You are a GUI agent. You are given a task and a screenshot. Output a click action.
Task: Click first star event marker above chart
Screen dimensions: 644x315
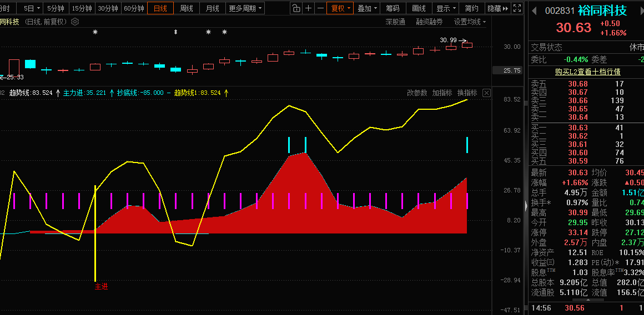(x=95, y=32)
